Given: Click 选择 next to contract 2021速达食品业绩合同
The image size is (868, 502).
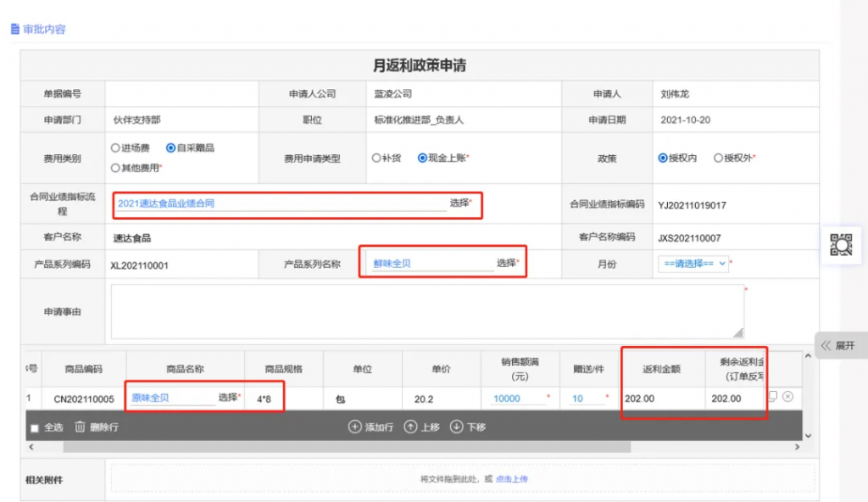Looking at the screenshot, I should point(459,204).
